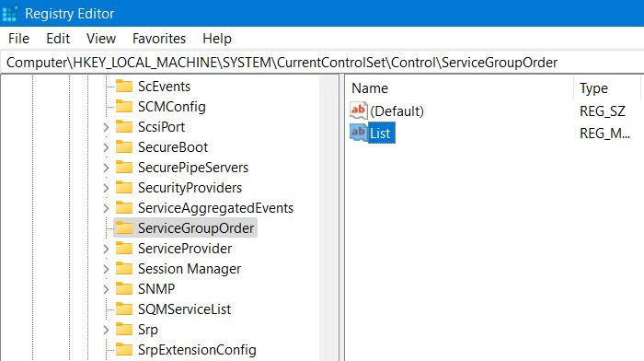Click the Registry Editor app icon in title bar

point(9,14)
